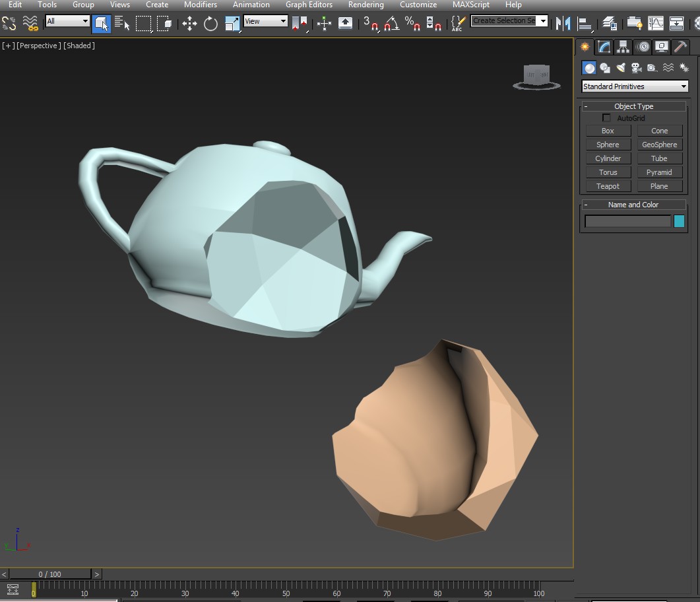The image size is (700, 602).
Task: Open the Standard Primitives dropdown
Action: click(635, 86)
